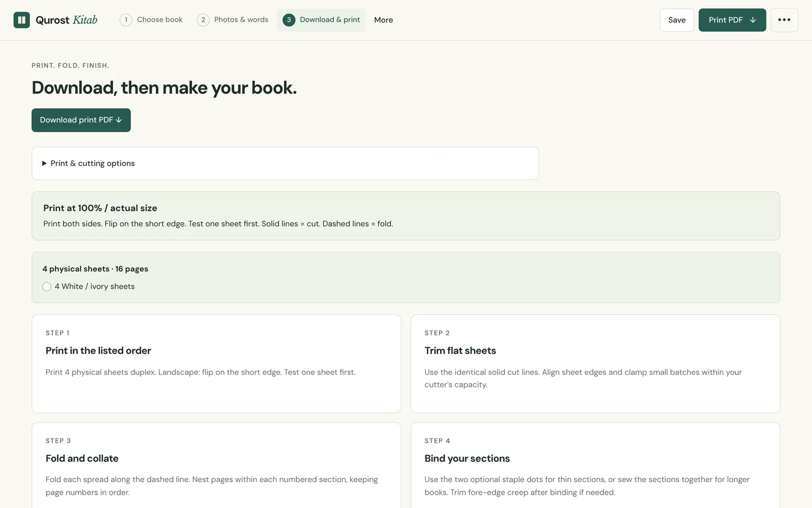This screenshot has width=812, height=508.
Task: Click the Trim flat sheets title
Action: [460, 351]
